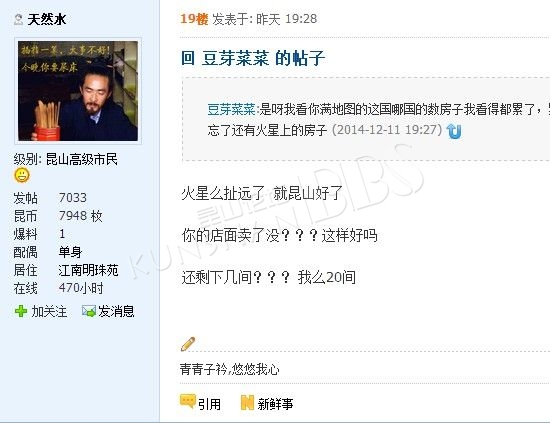Click the pencil signature icon

(x=188, y=344)
